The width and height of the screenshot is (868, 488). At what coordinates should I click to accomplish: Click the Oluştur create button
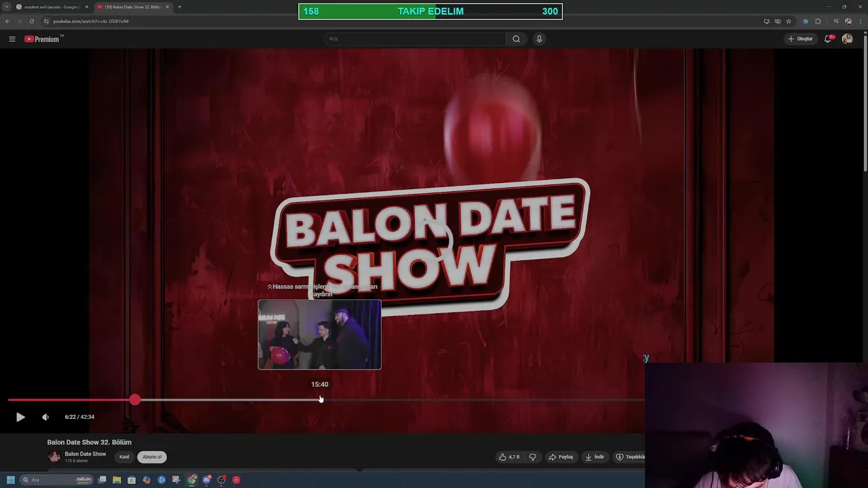pos(800,39)
